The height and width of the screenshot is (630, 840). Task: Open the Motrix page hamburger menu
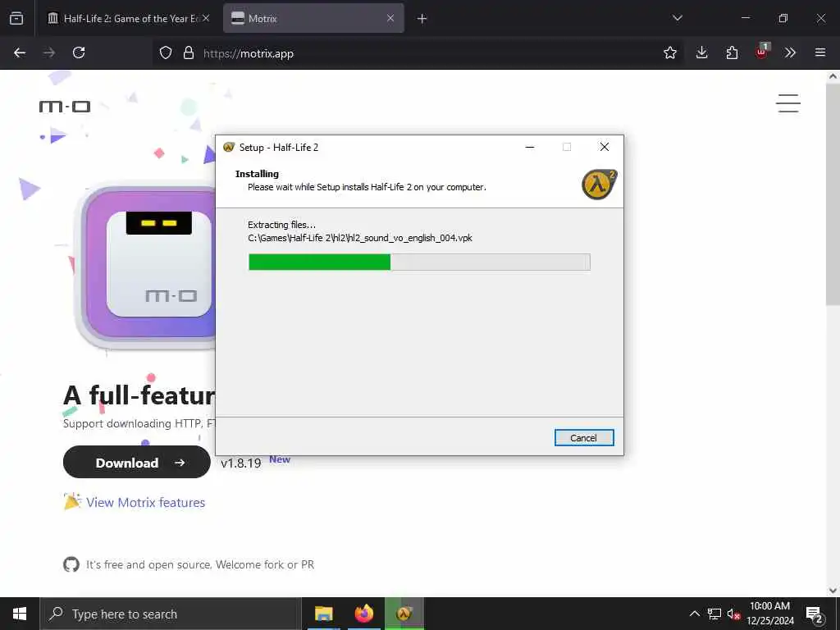[788, 103]
